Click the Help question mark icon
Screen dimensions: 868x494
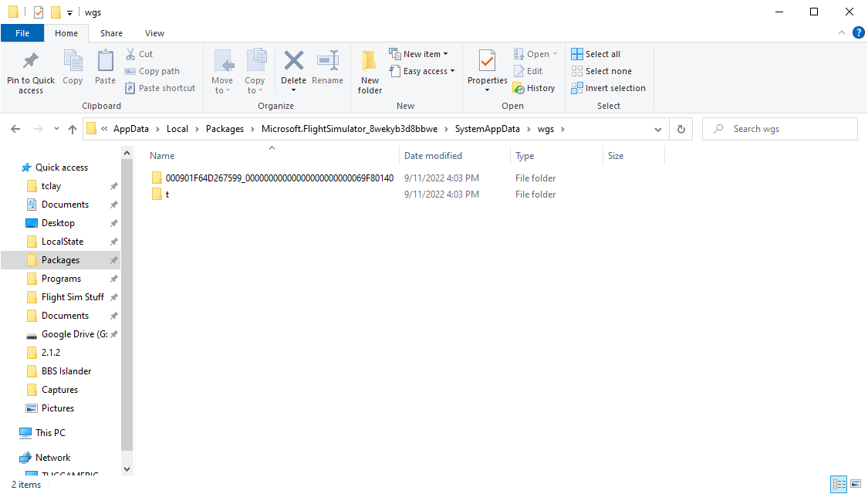[x=858, y=33]
